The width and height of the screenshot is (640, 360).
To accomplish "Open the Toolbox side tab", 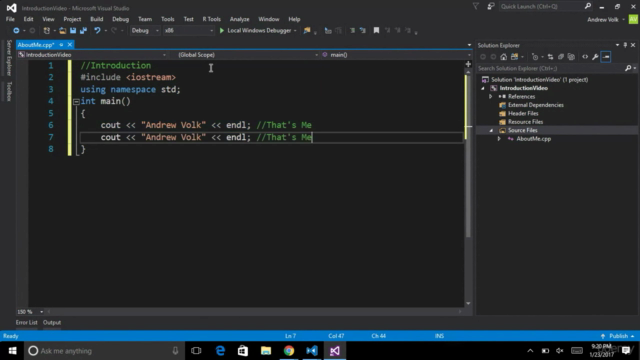I will point(9,91).
